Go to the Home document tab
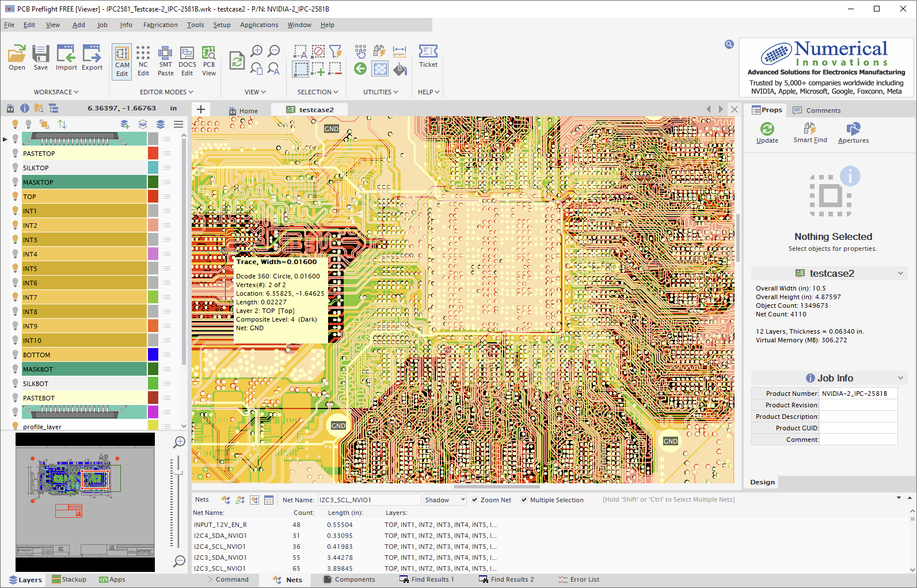917x588 pixels. (243, 111)
